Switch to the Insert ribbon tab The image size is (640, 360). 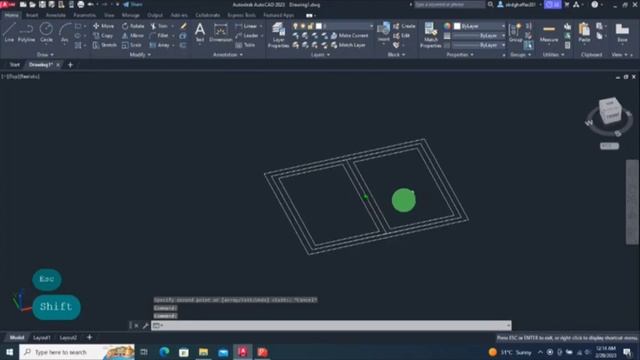pos(32,15)
